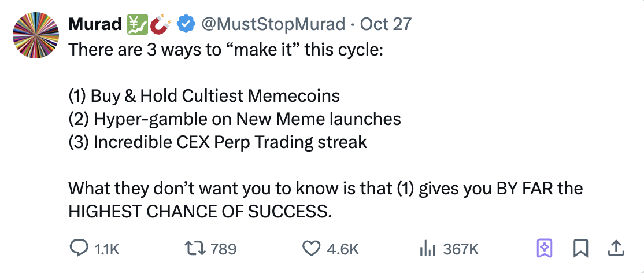Click the 367K views count

pyautogui.click(x=461, y=249)
